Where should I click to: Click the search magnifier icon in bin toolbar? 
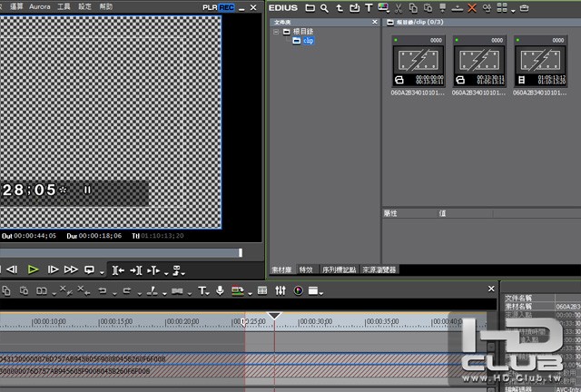pos(324,7)
